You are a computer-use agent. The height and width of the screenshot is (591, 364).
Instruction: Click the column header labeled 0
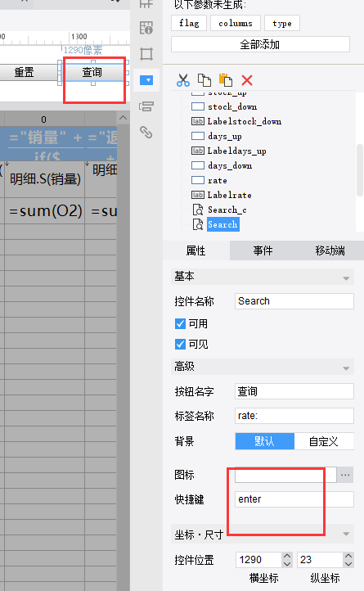tap(43, 120)
